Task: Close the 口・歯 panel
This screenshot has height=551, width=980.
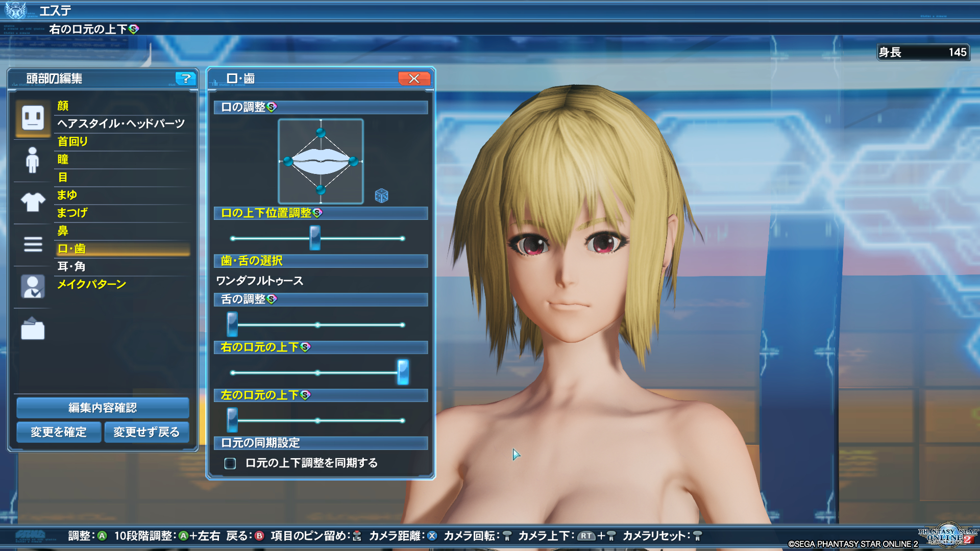Action: [414, 79]
